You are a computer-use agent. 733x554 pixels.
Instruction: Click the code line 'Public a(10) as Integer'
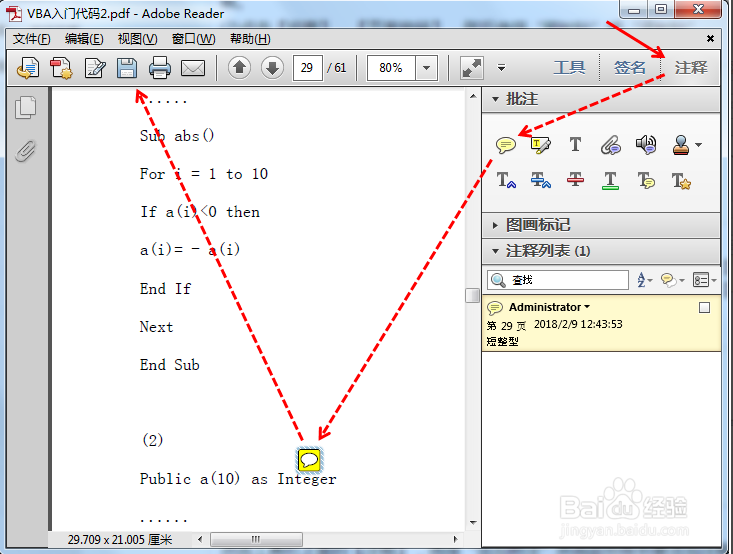(x=238, y=479)
